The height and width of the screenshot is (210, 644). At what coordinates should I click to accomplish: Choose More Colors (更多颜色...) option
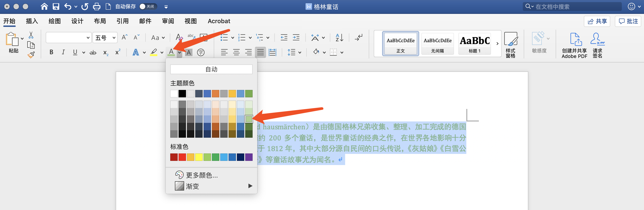(201, 175)
